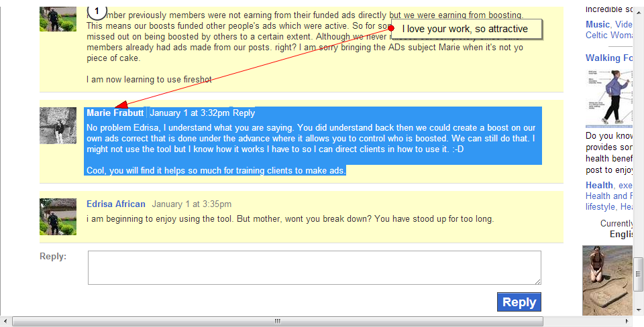Click the red dot on the annotation callout
This screenshot has height=327, width=644.
pyautogui.click(x=391, y=29)
